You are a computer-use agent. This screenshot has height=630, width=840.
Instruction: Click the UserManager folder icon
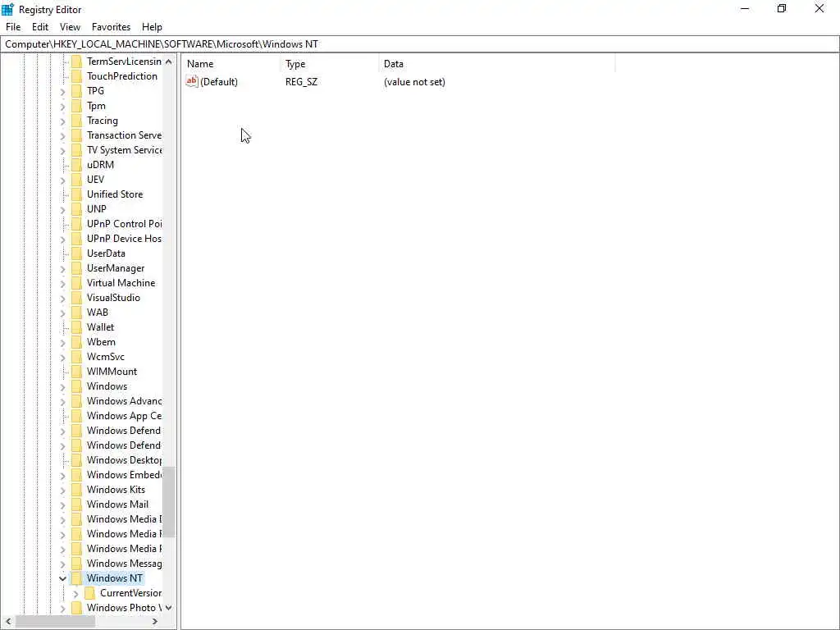[76, 268]
